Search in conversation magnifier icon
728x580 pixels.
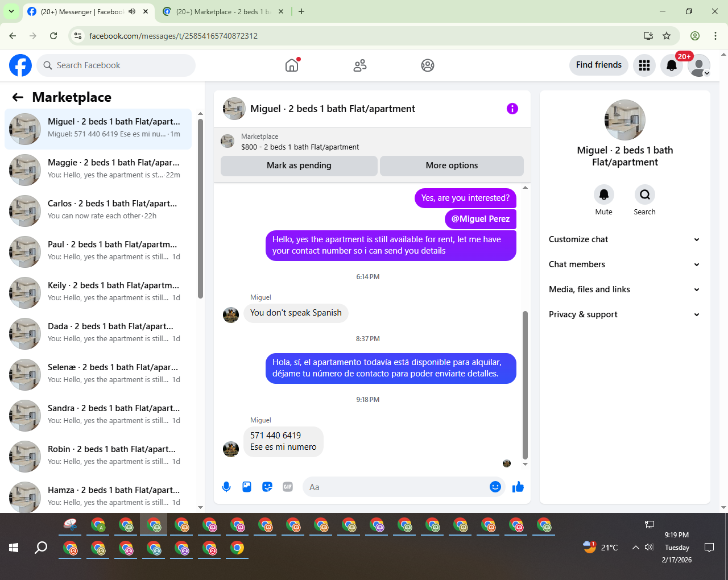[645, 194]
